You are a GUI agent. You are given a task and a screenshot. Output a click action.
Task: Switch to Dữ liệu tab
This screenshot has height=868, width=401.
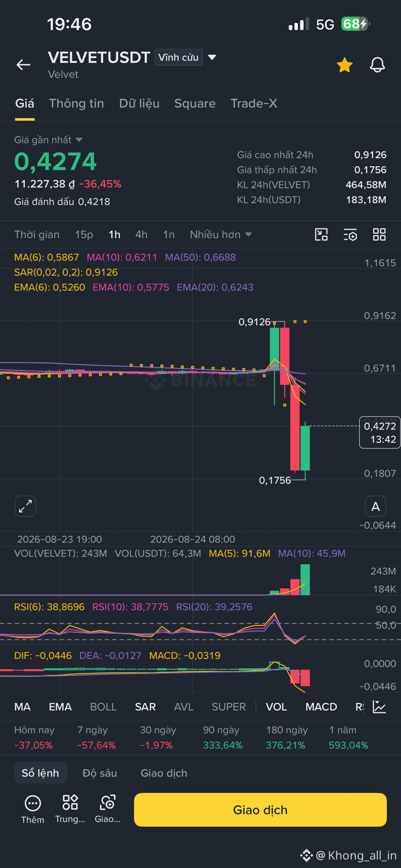coord(139,104)
